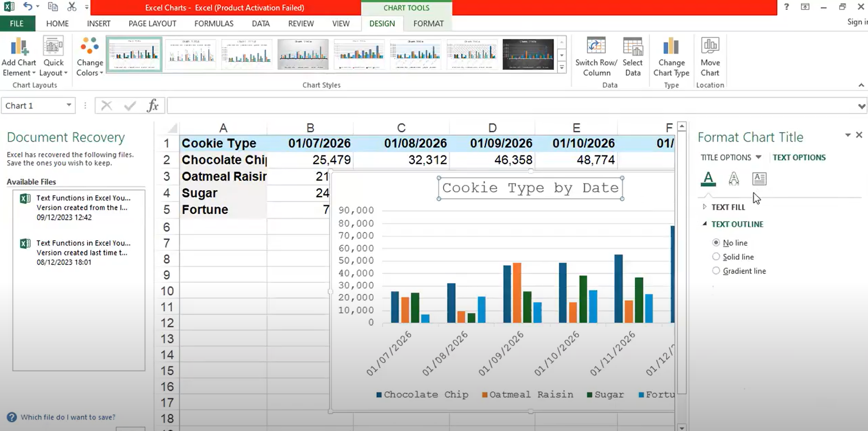Image resolution: width=868 pixels, height=431 pixels.
Task: Open the Text Effects icon tab
Action: pos(734,179)
